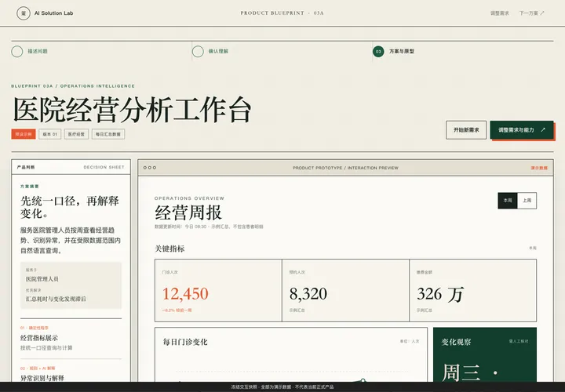Image resolution: width=565 pixels, height=392 pixels.
Task: Click the 医院管理人员 entry
Action: click(42, 279)
